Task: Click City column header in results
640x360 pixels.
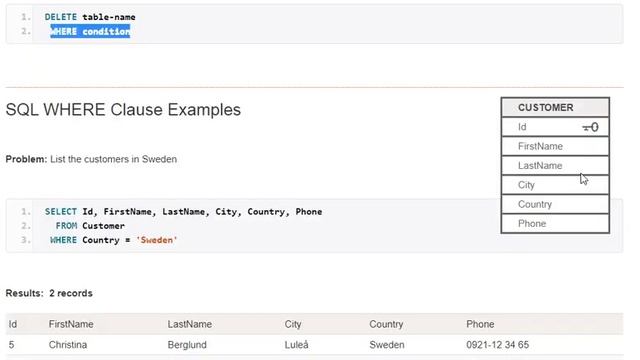Action: point(293,324)
